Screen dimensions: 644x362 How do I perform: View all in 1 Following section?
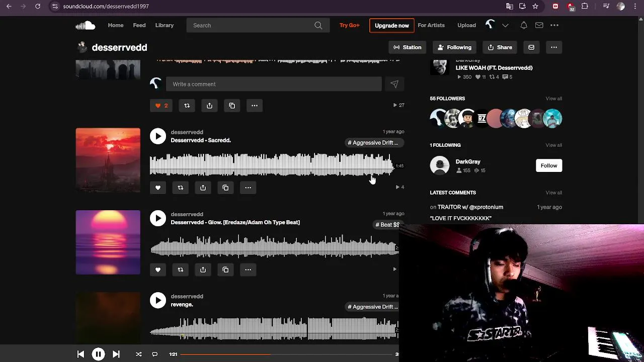tap(553, 145)
